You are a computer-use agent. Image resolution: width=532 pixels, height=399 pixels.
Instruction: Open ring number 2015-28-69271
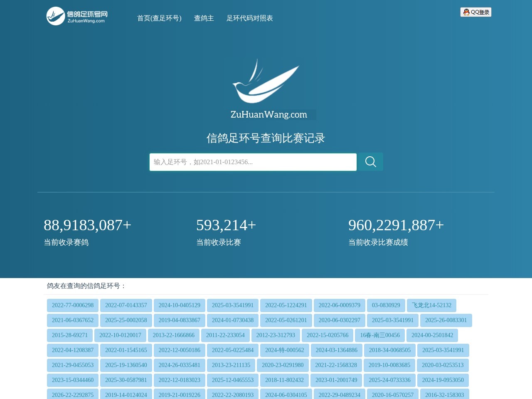click(x=70, y=335)
